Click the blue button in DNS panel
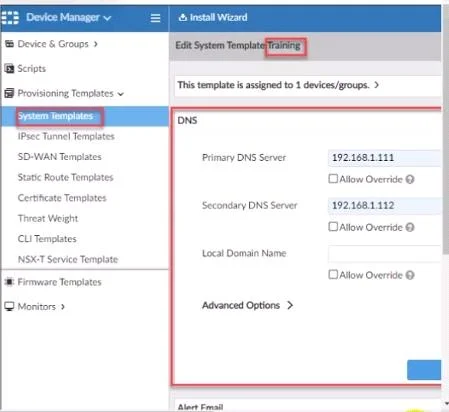449x412 pixels. tap(424, 370)
